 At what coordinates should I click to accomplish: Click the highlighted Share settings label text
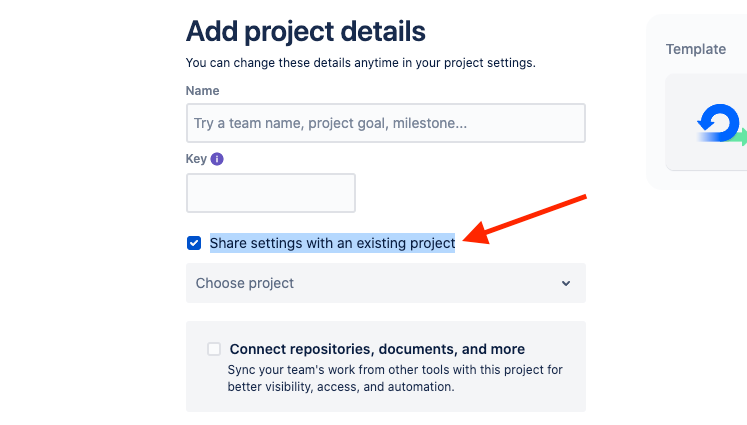click(332, 243)
